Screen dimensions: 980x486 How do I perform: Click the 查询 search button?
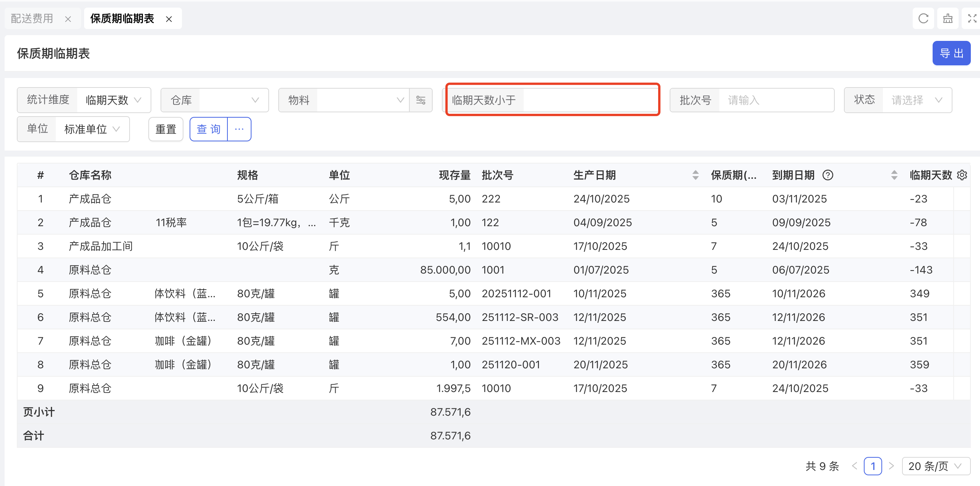point(209,129)
